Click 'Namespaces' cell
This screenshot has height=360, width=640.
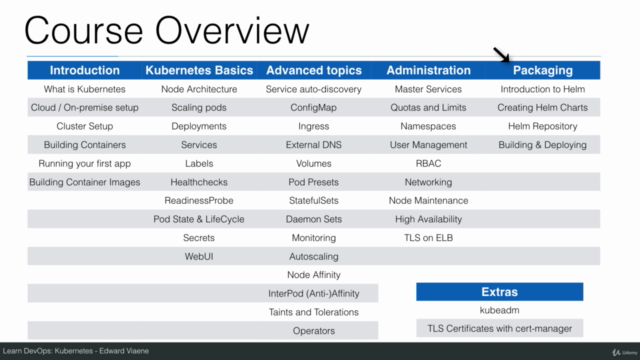pos(428,126)
